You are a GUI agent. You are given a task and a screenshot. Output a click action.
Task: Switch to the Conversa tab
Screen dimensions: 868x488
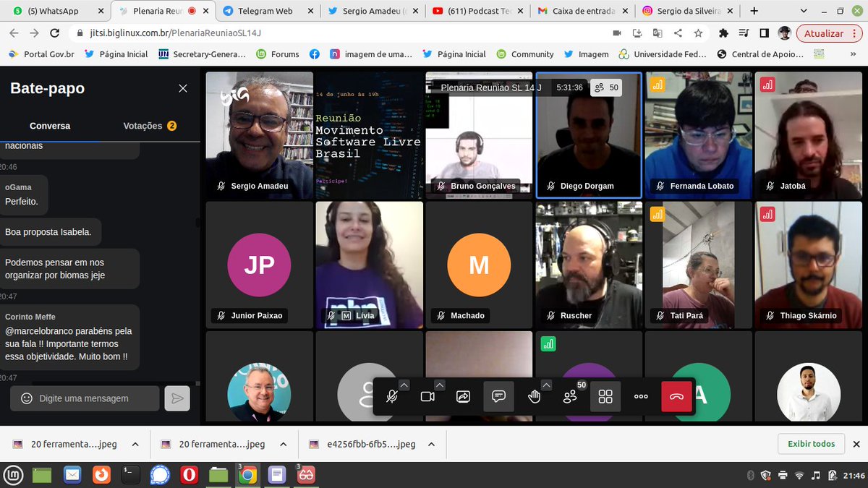(x=50, y=126)
